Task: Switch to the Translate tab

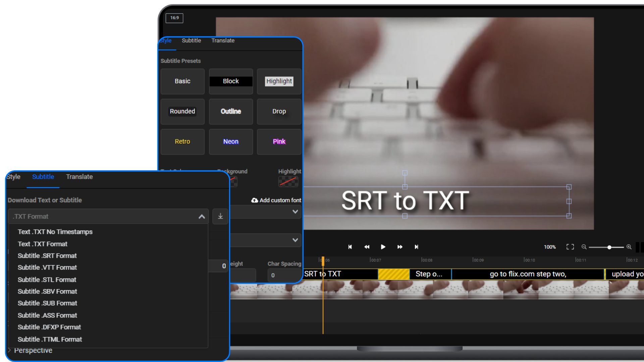Action: tap(79, 177)
